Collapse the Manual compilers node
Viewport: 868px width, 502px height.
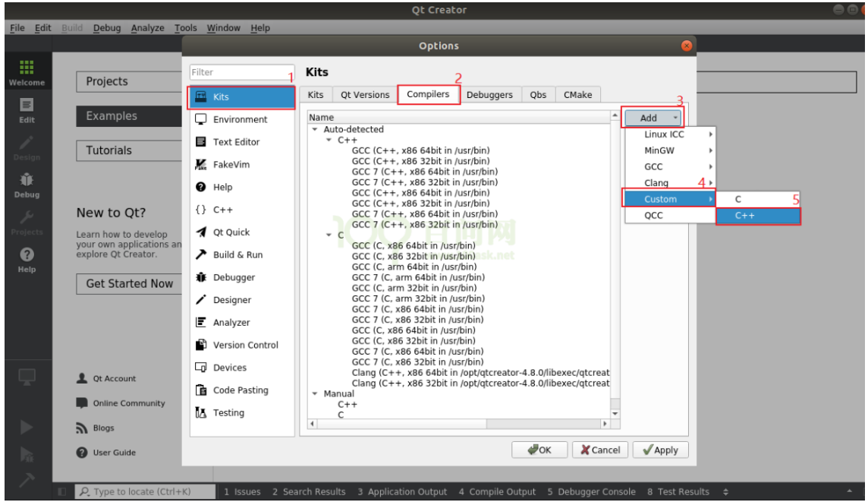click(315, 394)
